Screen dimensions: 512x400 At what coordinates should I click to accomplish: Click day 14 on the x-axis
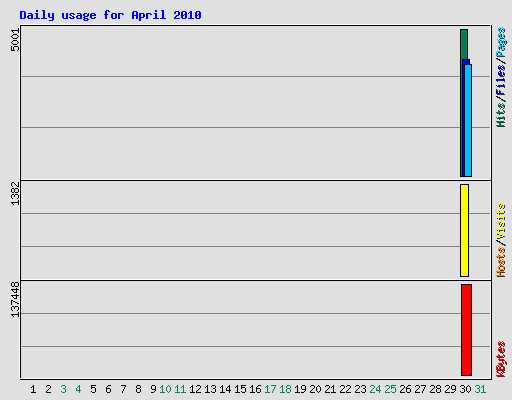coord(225,389)
